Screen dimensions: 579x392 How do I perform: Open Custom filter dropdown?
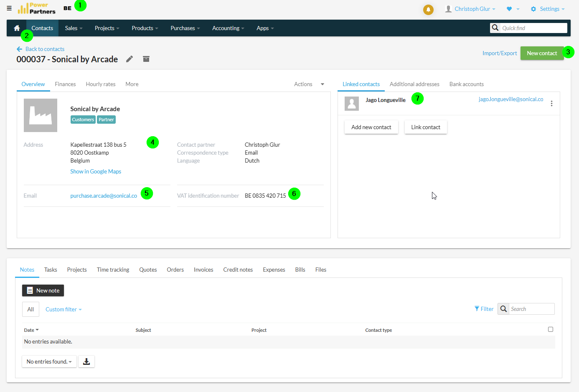[63, 309]
